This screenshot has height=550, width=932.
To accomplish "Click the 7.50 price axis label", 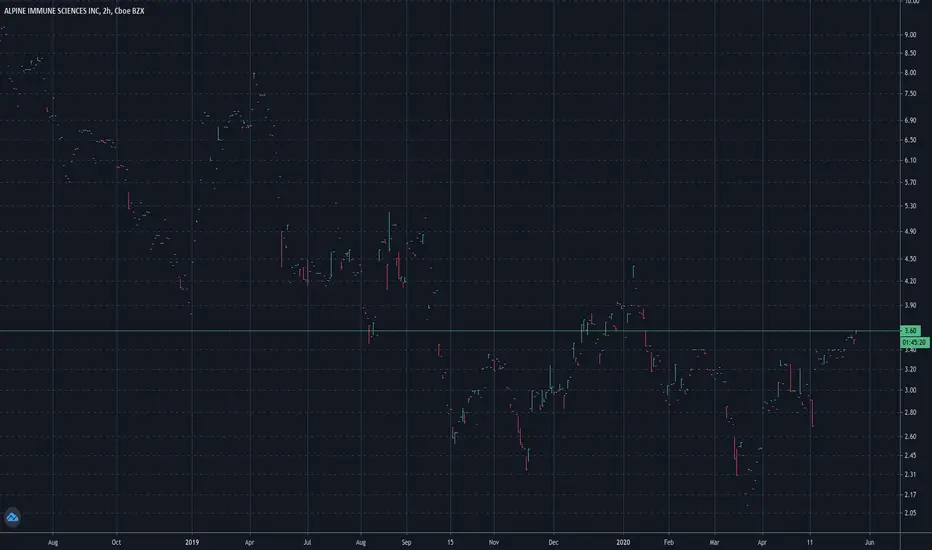I will [910, 94].
